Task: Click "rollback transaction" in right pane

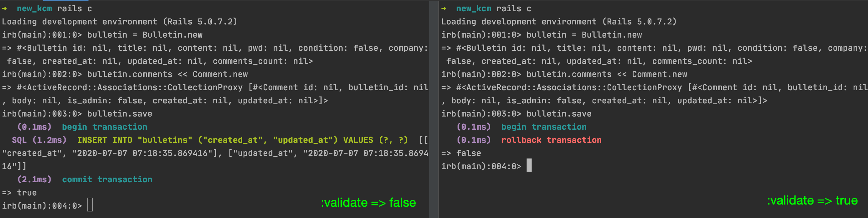Action: point(552,140)
